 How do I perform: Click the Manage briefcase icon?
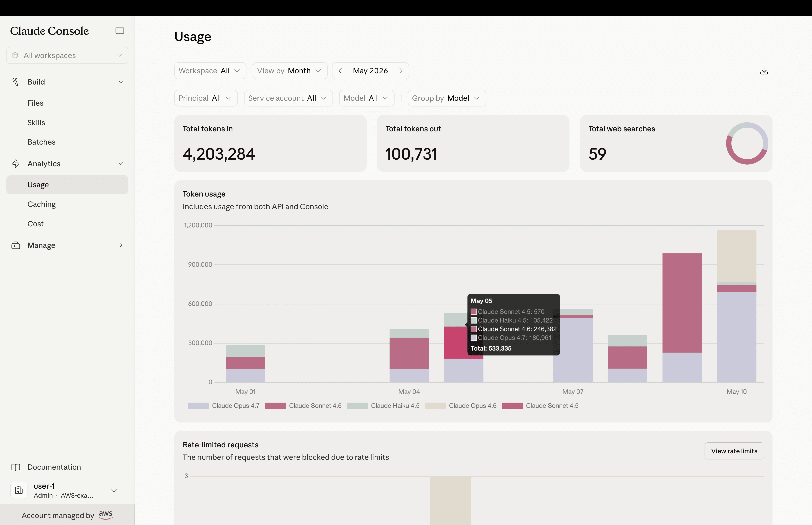tap(16, 245)
